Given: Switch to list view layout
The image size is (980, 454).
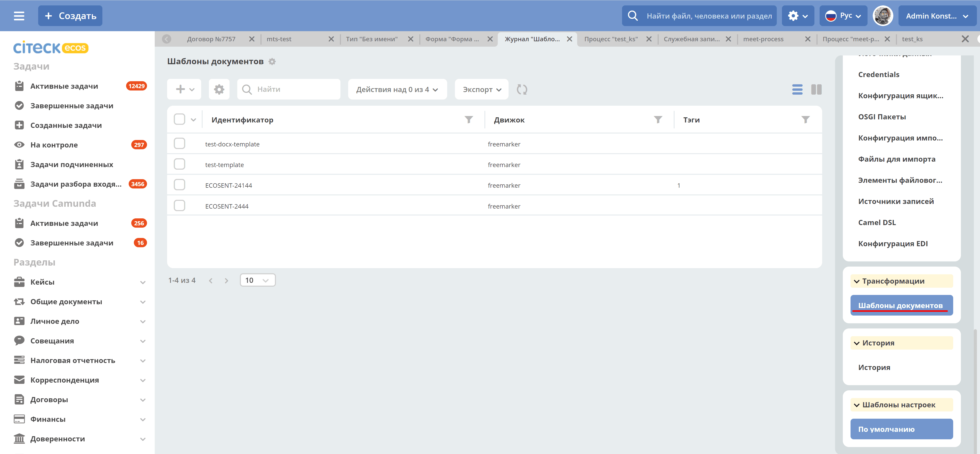Looking at the screenshot, I should pos(797,89).
